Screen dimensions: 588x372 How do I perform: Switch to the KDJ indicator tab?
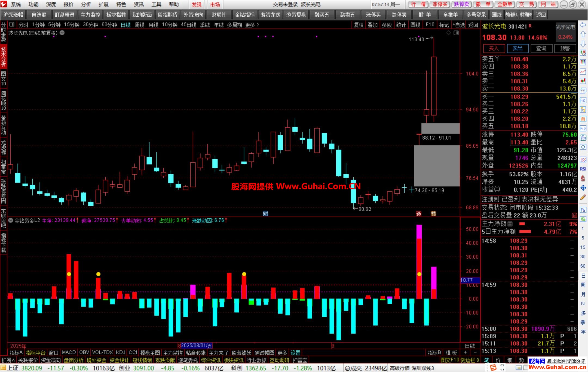pos(121,352)
